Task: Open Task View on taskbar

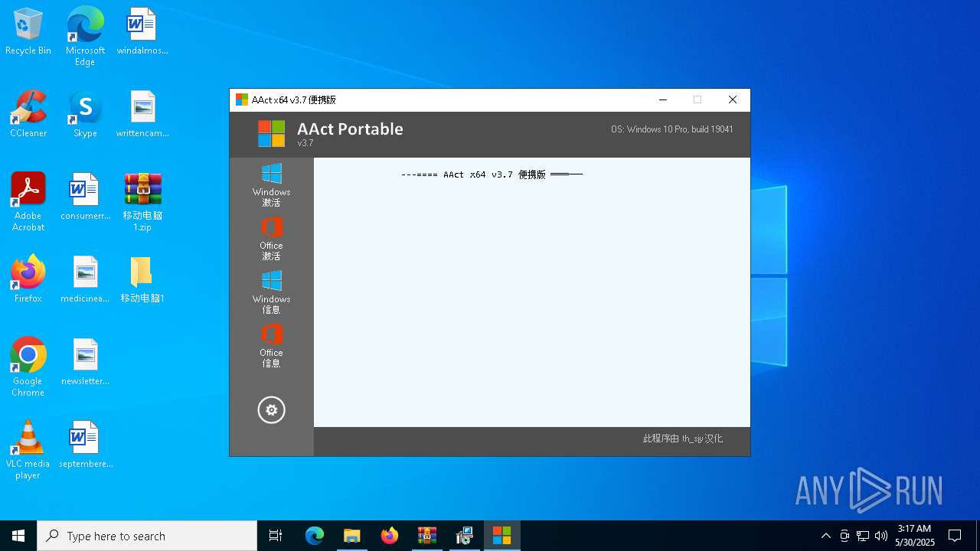Action: click(x=276, y=536)
